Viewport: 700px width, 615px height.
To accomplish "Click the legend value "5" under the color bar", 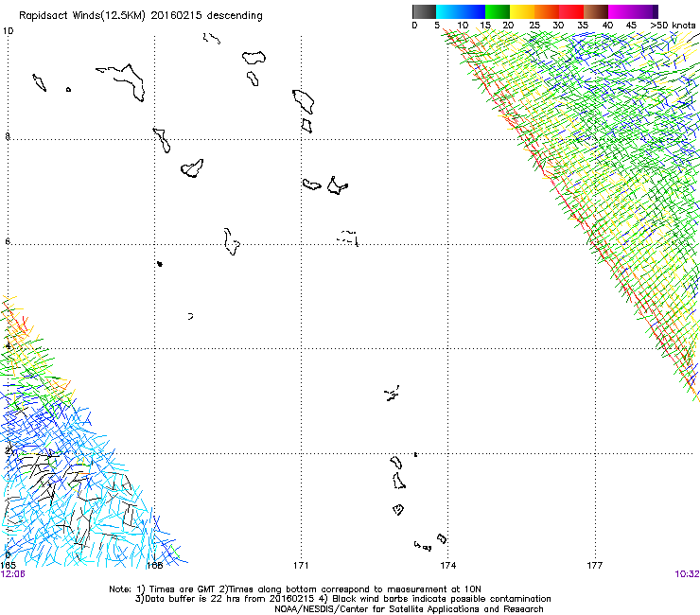I will (437, 26).
